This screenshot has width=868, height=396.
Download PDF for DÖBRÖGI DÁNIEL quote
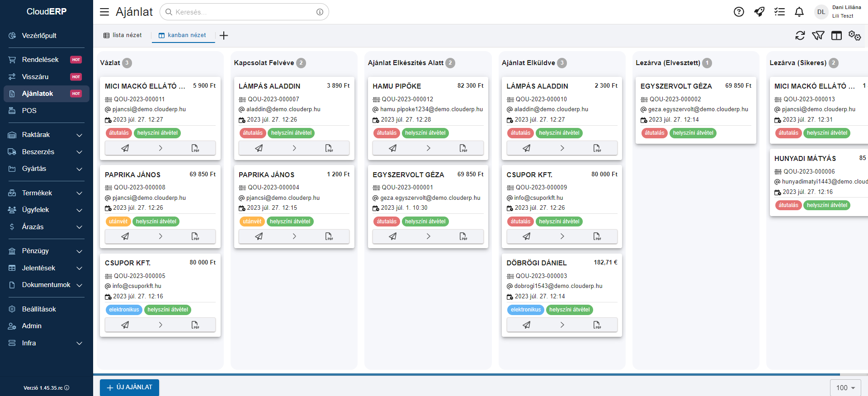[x=597, y=325]
